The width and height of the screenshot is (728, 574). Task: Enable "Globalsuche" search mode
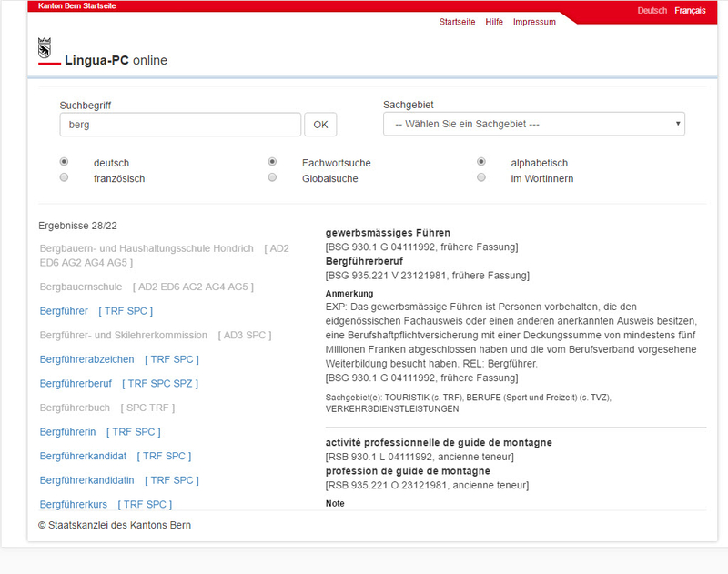[272, 177]
